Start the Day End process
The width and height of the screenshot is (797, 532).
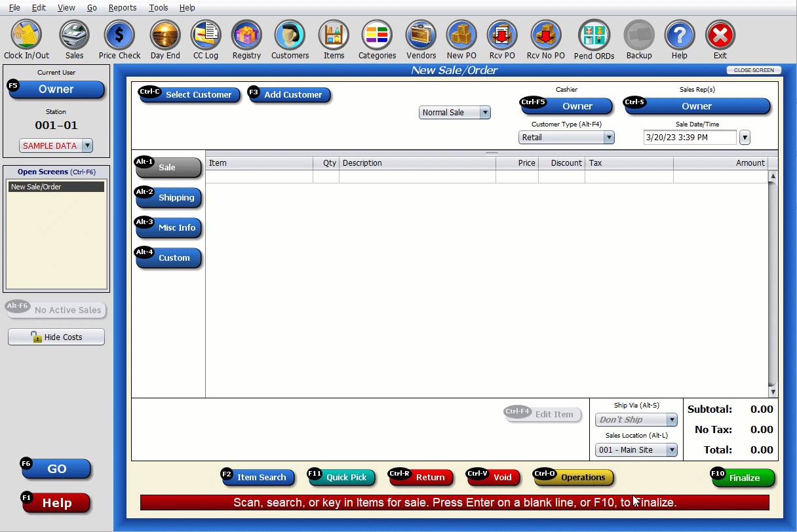[x=165, y=34]
